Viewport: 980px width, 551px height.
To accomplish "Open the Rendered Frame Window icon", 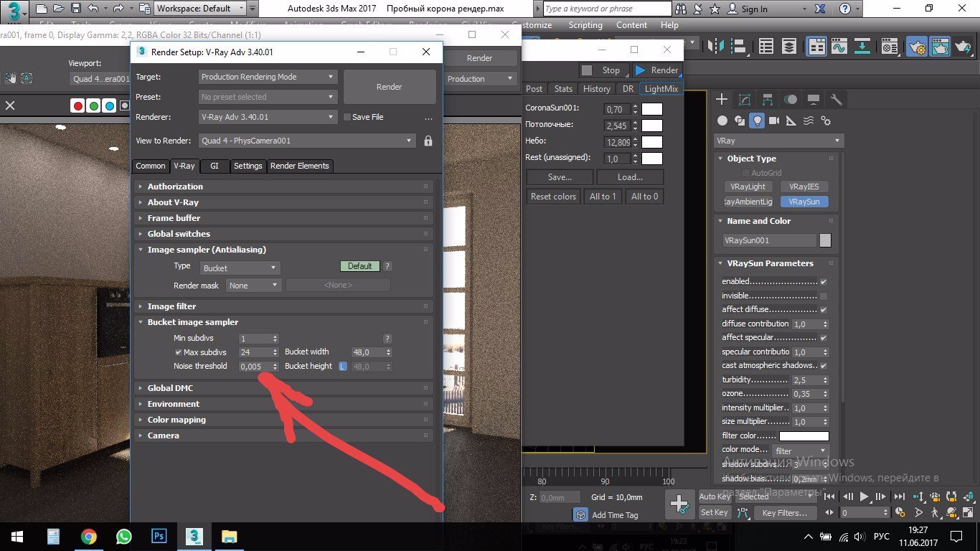I will coord(940,47).
